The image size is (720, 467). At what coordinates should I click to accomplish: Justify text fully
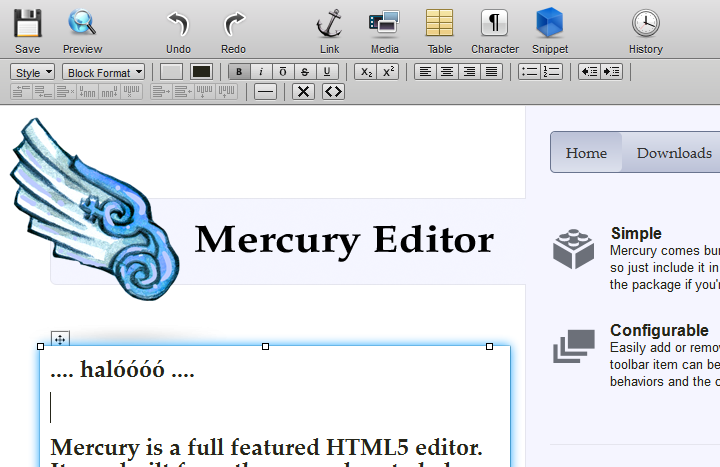tap(491, 72)
